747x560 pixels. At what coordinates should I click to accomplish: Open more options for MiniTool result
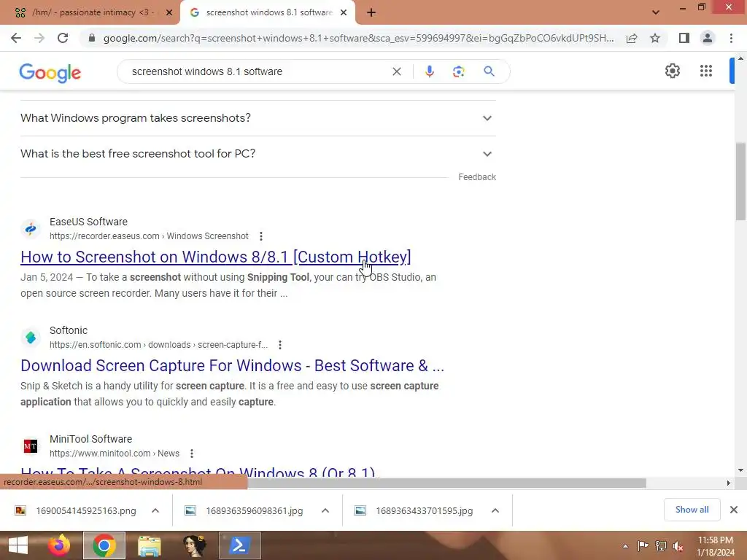192,454
